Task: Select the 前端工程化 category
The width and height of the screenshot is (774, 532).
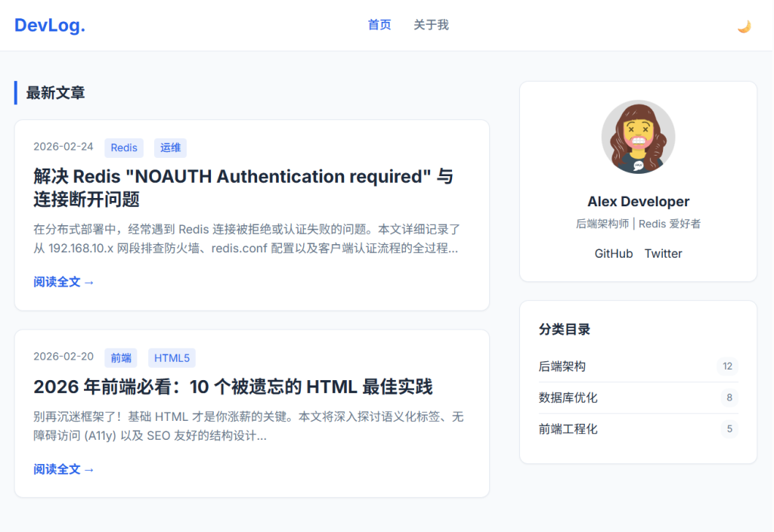Action: (568, 429)
